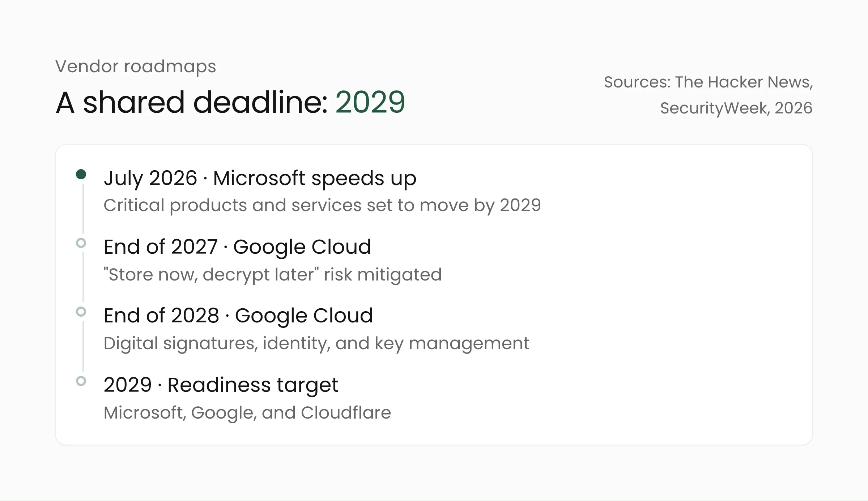Click "Microsoft, Google, and Cloudflare" text
868x501 pixels.
point(247,413)
